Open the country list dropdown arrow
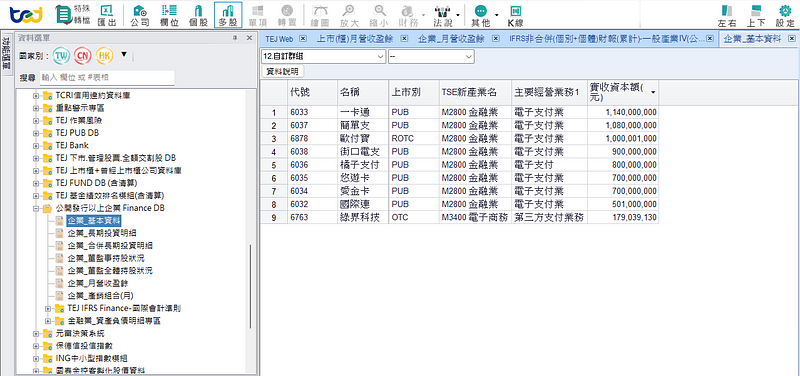Screen dimensions: 800x376 click(x=123, y=54)
